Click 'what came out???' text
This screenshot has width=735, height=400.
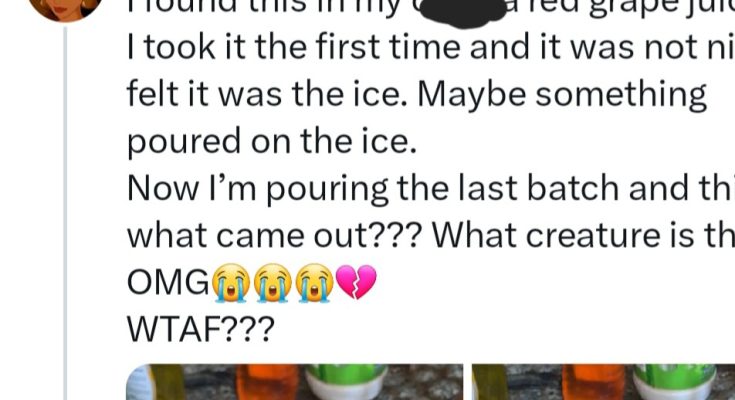tap(275, 235)
